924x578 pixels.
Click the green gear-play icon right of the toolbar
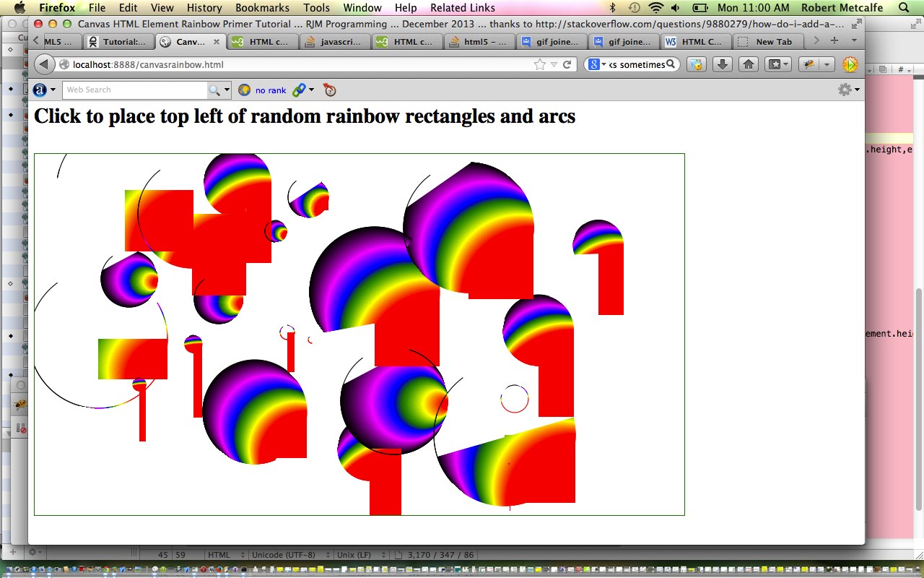pos(850,64)
